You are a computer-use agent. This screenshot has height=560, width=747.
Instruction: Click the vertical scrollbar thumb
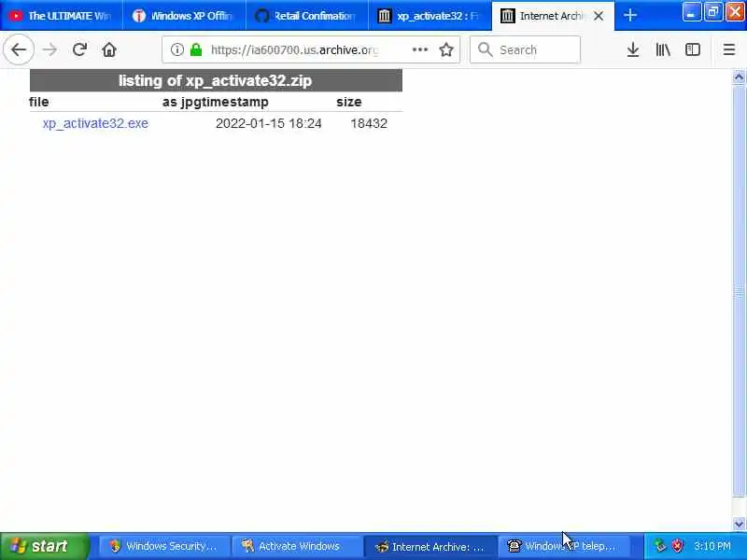(739, 290)
